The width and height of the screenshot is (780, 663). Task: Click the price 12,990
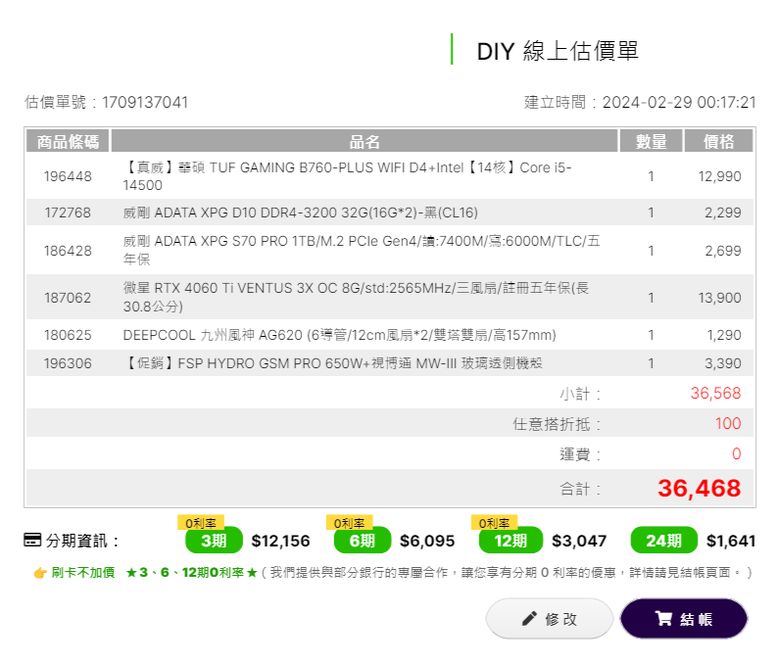719,177
